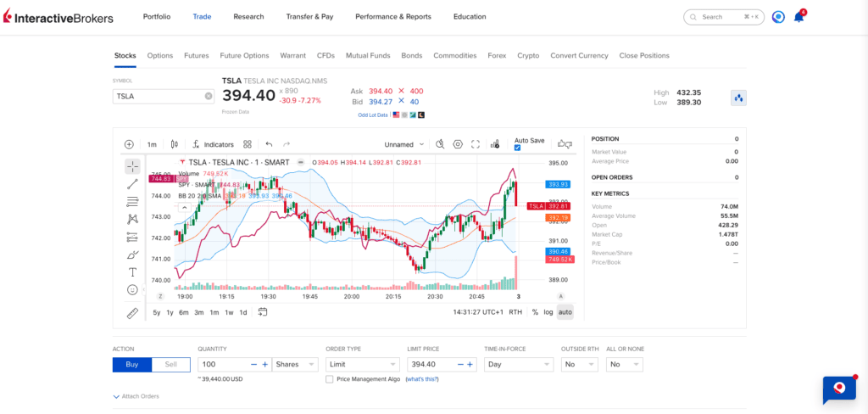Image resolution: width=868 pixels, height=414 pixels.
Task: Click the chart trading bars icon beside fullscreen
Action: coord(495,144)
